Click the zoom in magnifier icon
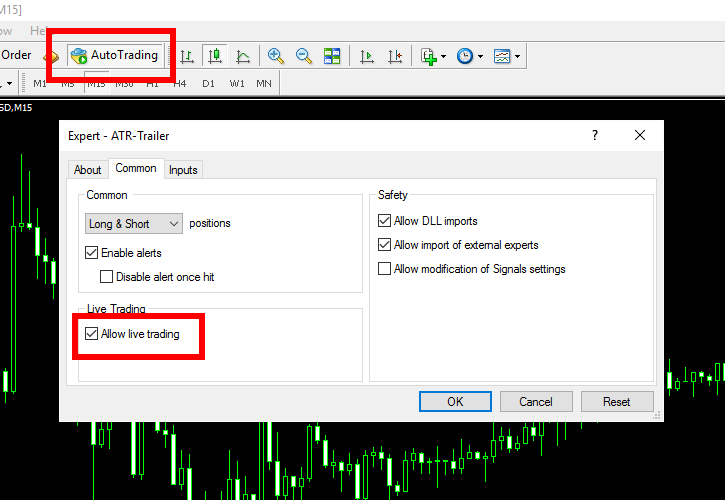 tap(275, 56)
